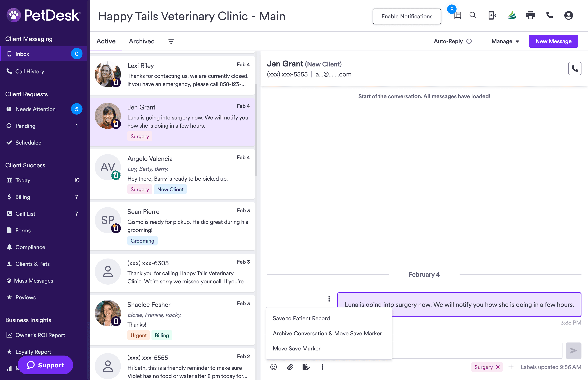Image resolution: width=588 pixels, height=380 pixels.
Task: Remove the Surgery label with X
Action: (498, 367)
